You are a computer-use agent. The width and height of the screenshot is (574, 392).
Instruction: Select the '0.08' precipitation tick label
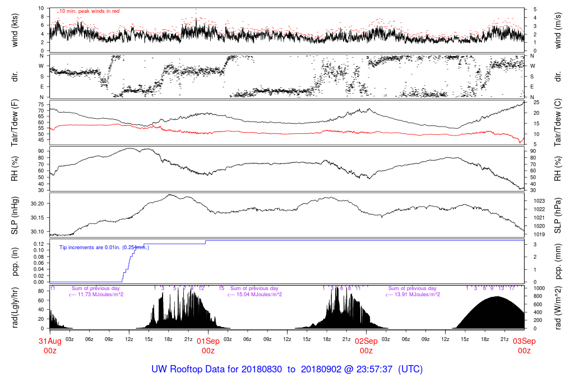point(39,256)
